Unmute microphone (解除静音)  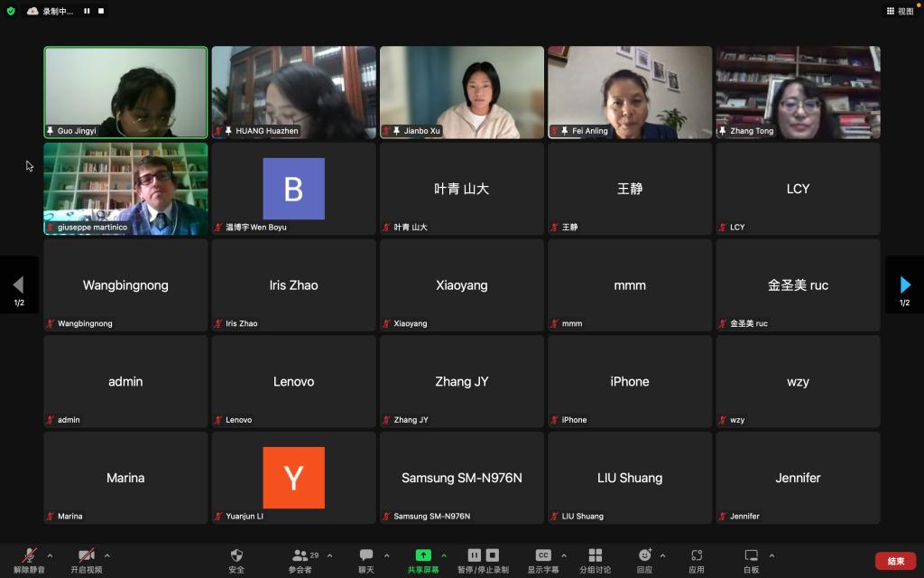point(30,555)
